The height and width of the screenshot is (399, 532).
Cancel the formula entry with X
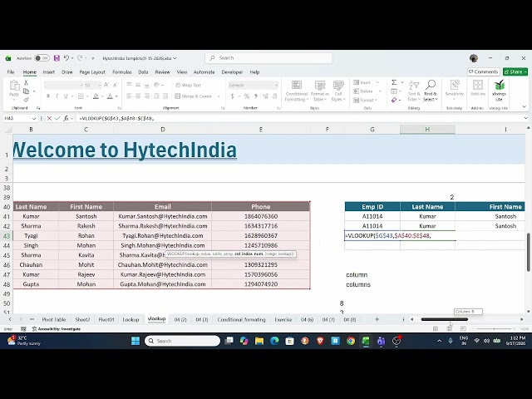click(49, 118)
